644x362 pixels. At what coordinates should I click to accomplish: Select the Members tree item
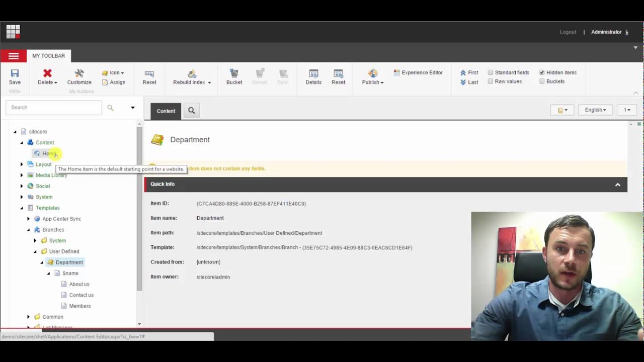click(x=80, y=306)
